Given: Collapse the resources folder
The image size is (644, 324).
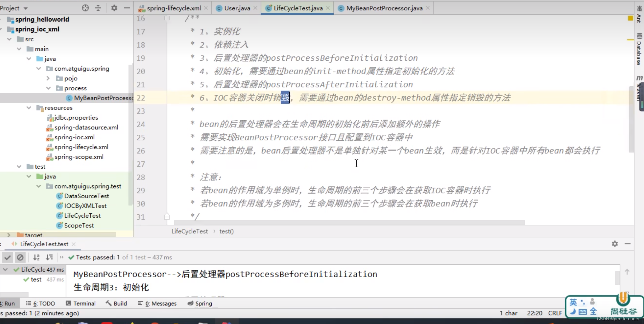Looking at the screenshot, I should point(29,108).
